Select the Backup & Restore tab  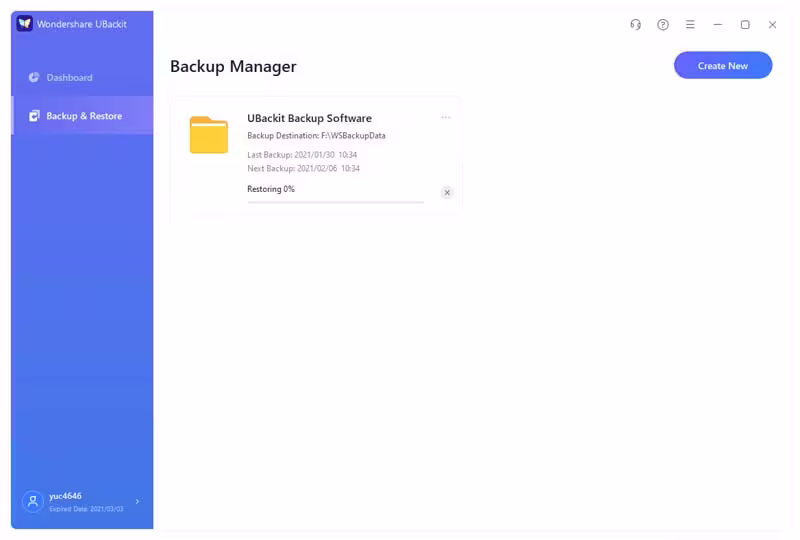(x=82, y=116)
